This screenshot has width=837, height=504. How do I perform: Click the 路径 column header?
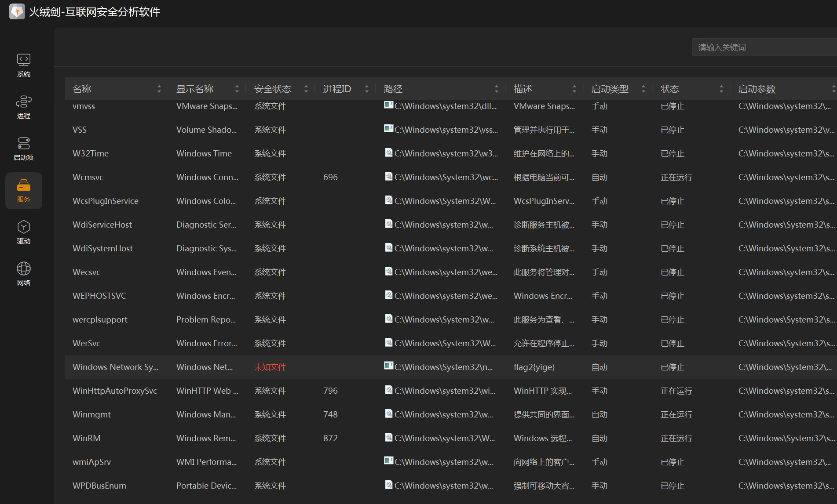[x=393, y=89]
